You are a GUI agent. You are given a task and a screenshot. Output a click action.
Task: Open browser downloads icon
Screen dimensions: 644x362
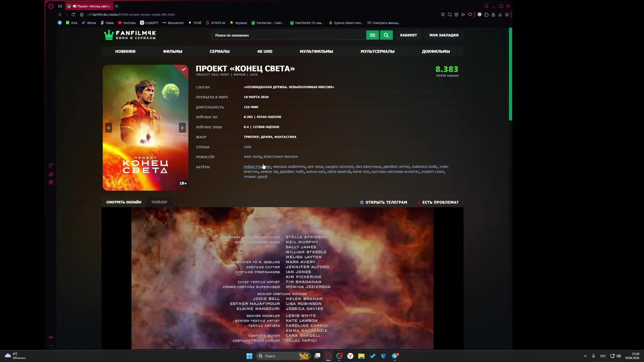pos(500,15)
